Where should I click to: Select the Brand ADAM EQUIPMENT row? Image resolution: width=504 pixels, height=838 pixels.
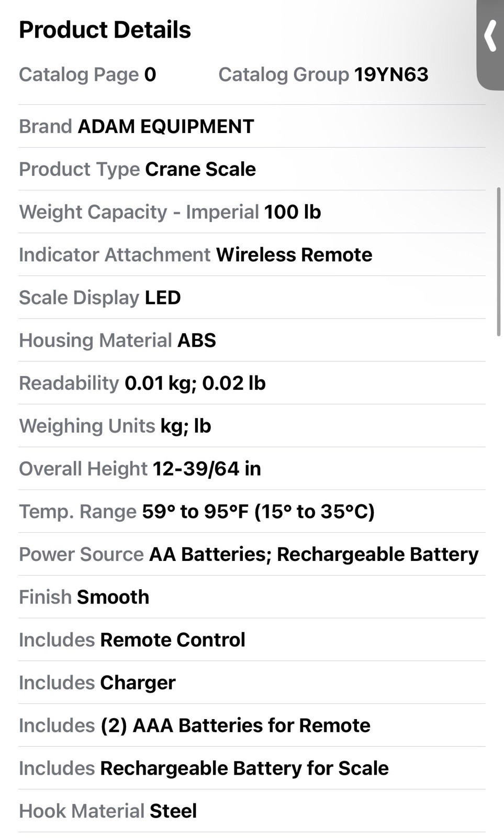(252, 126)
